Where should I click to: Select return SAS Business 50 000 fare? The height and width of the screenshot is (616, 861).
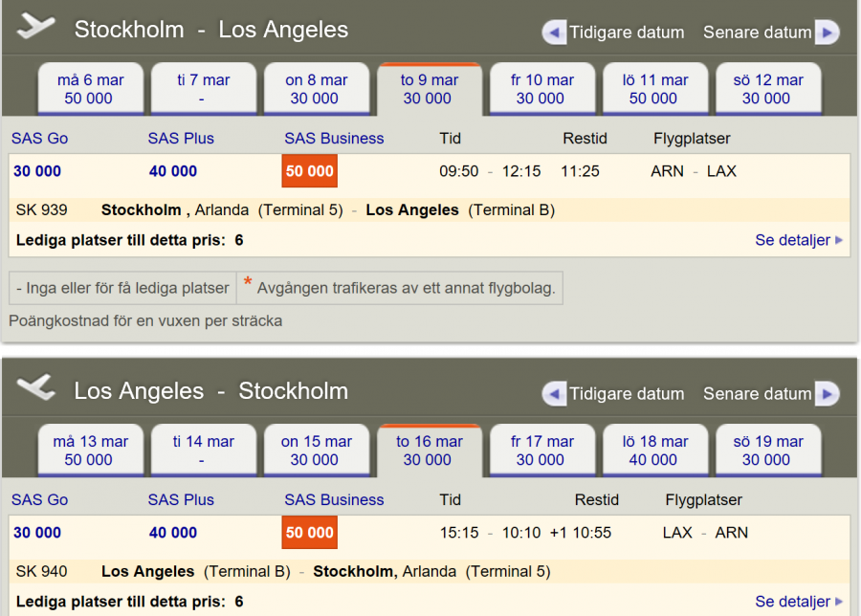point(309,533)
